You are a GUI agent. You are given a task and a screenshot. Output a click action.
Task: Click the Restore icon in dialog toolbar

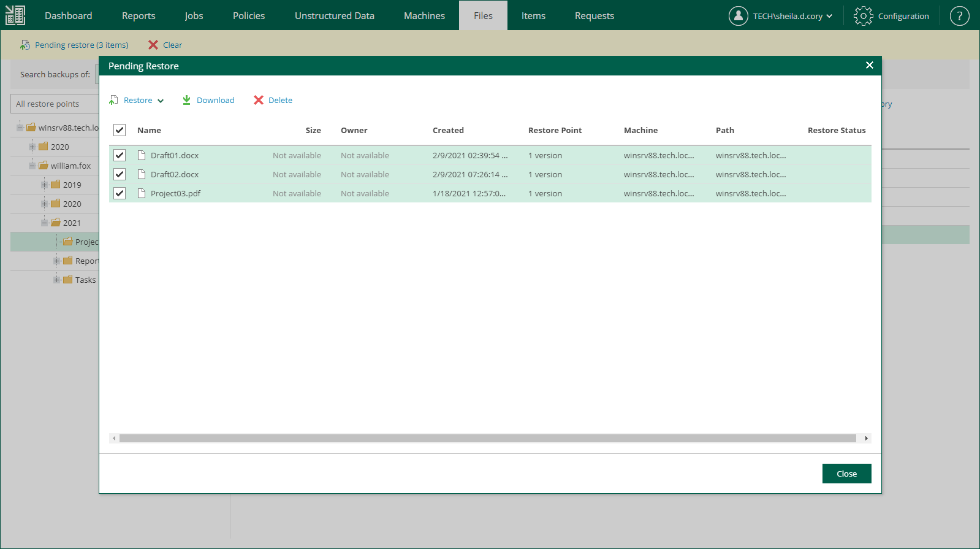[x=113, y=100]
